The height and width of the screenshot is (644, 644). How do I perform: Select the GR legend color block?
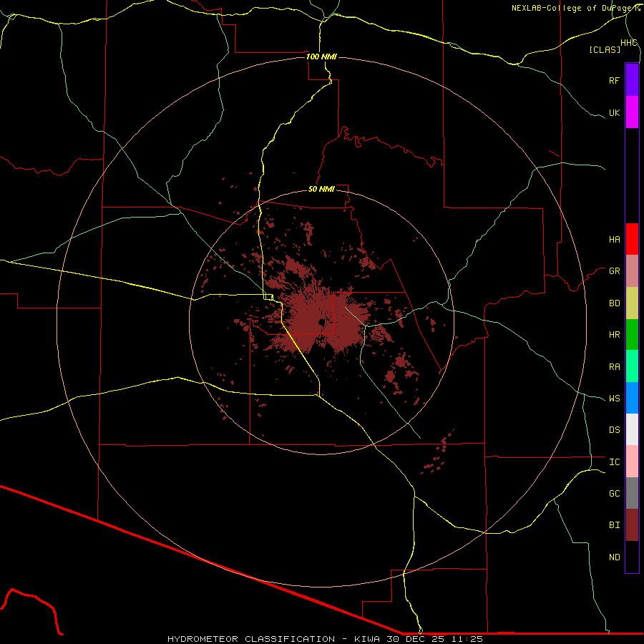click(632, 271)
